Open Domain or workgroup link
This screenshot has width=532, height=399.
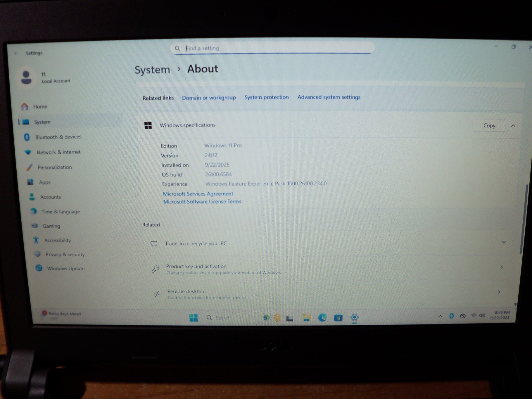pyautogui.click(x=209, y=98)
